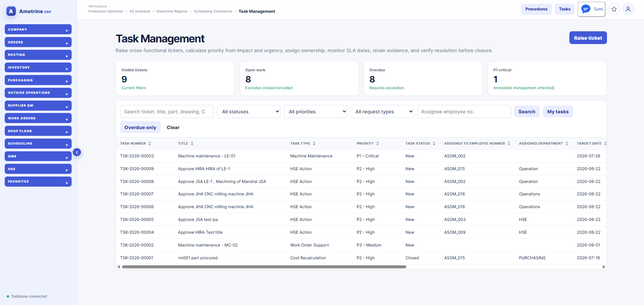Open ticket TSK-2026-00001
Screen dimensions: 644x305
137,258
